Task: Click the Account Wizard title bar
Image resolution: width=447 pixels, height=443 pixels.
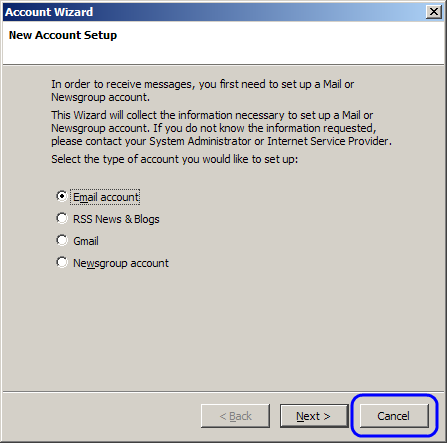Action: point(213,12)
